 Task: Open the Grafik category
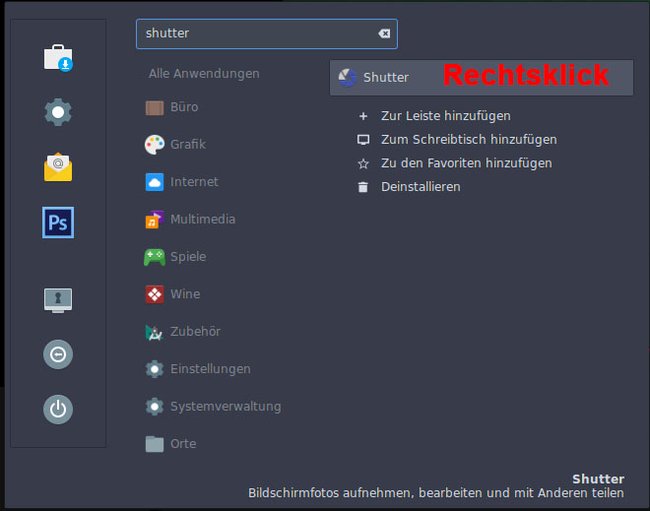[x=175, y=145]
